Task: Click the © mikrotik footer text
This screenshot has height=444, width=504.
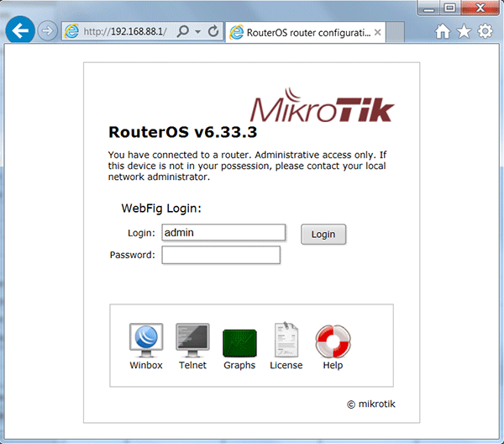Action: 371,404
